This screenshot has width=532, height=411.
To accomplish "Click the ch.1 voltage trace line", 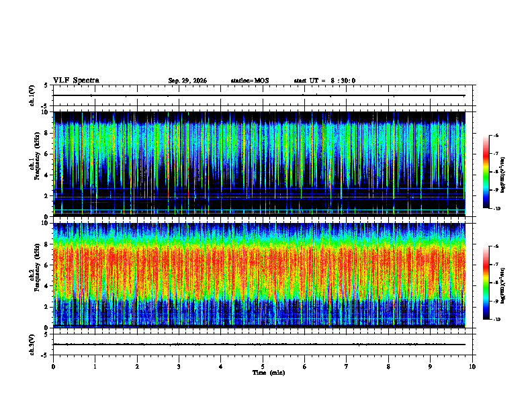I will [x=259, y=95].
